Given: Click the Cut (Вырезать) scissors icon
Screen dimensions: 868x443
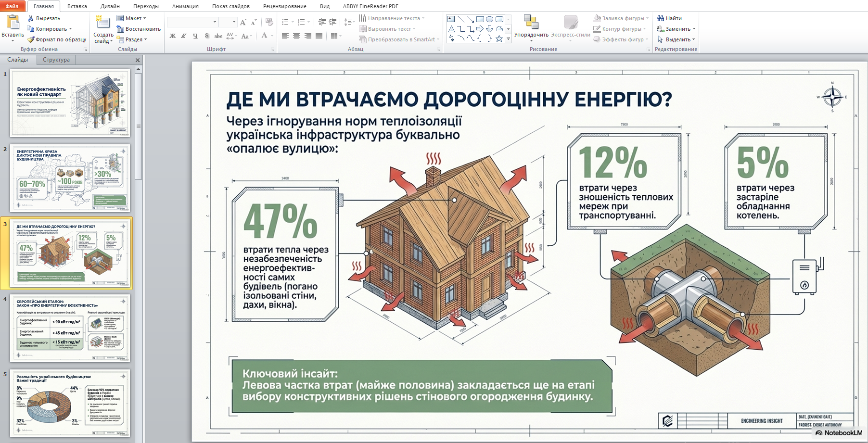Looking at the screenshot, I should click(31, 18).
